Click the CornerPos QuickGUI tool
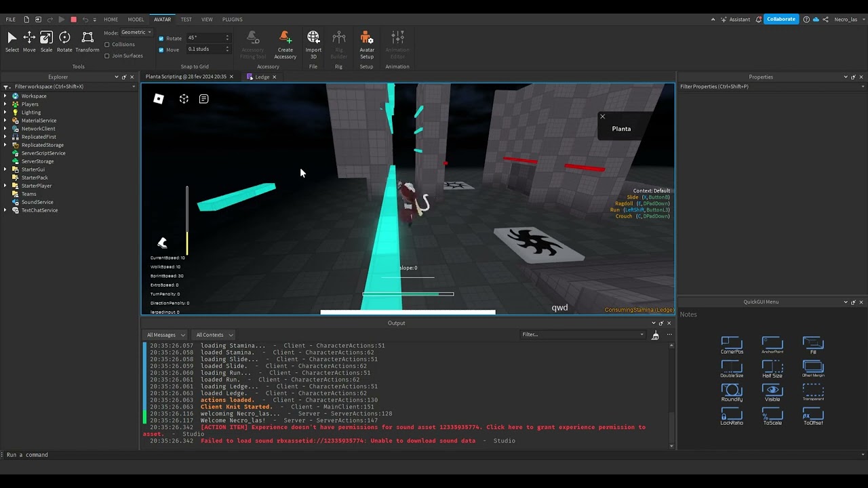 pos(732,345)
